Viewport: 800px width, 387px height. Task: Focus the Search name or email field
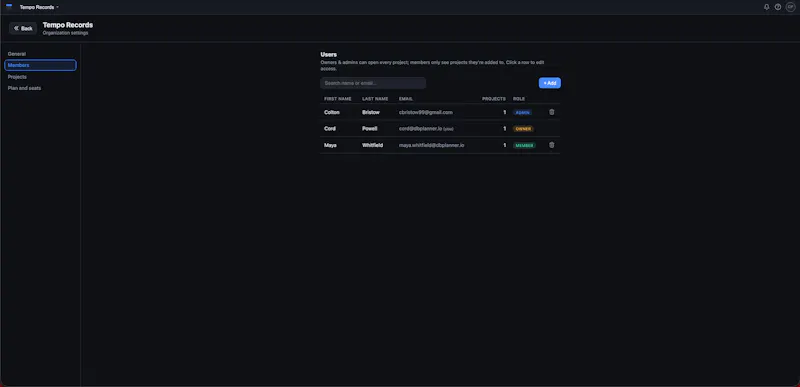click(373, 83)
